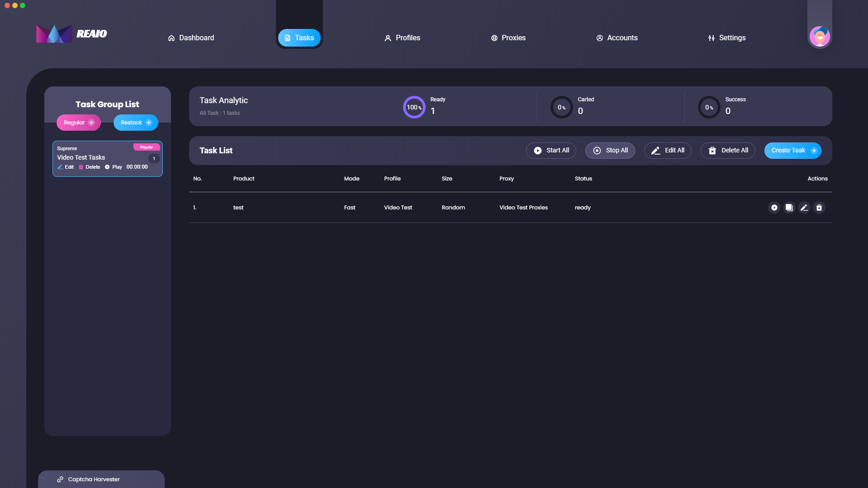Open the Settings tab
Viewport: 868px width, 488px height.
click(726, 38)
